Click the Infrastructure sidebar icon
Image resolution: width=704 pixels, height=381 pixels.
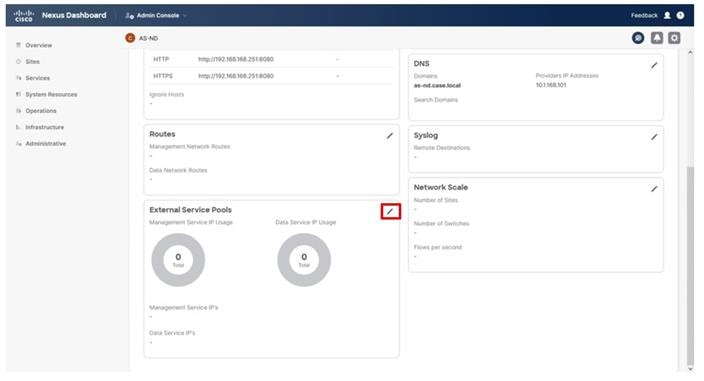point(18,127)
